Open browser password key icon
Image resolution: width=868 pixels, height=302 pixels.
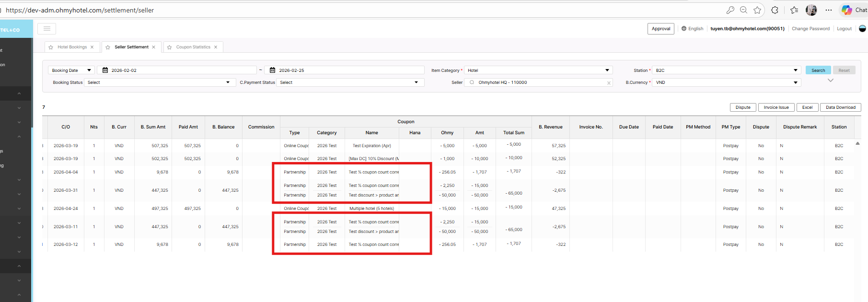[x=730, y=10]
